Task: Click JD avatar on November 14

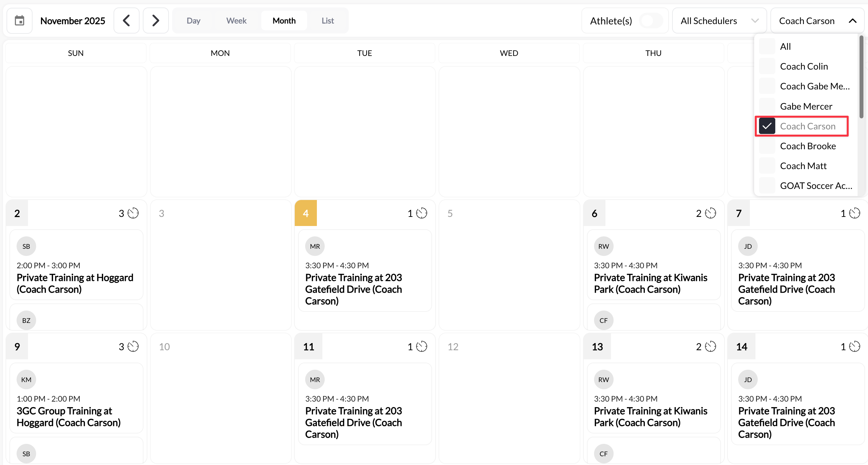Action: point(748,379)
